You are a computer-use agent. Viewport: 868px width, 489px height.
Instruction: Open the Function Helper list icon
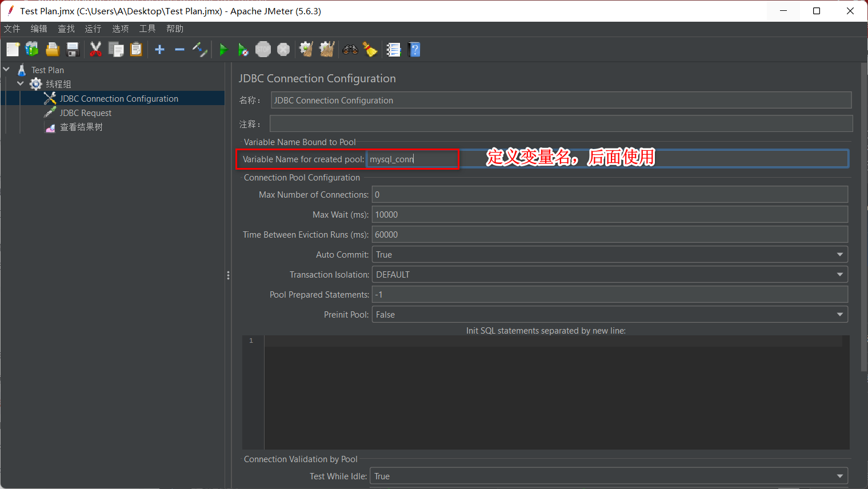point(394,50)
